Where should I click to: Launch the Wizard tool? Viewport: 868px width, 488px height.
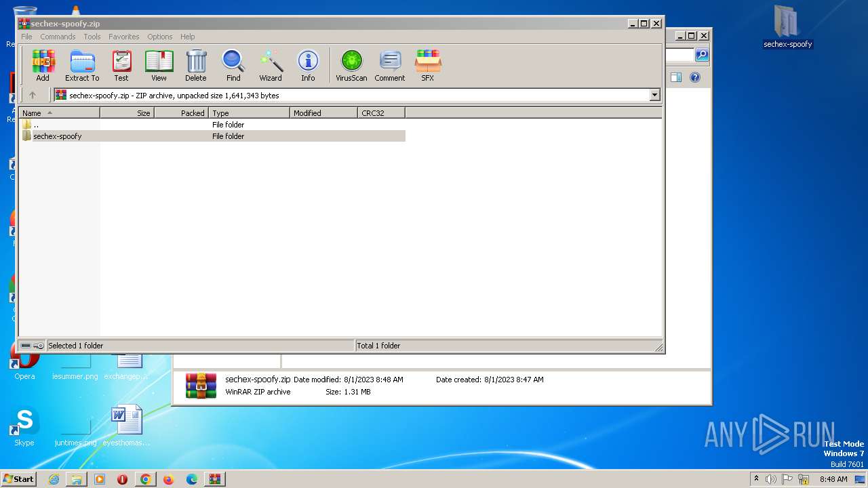[271, 66]
